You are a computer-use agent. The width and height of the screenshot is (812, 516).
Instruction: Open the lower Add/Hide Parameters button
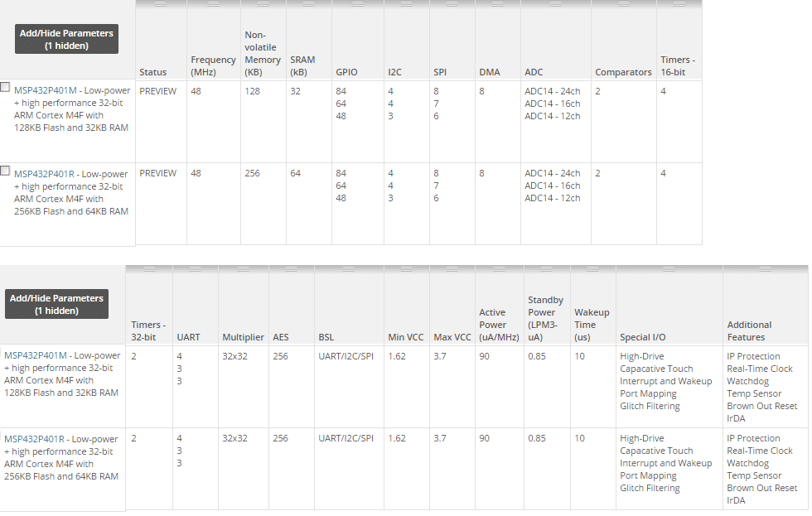click(56, 304)
